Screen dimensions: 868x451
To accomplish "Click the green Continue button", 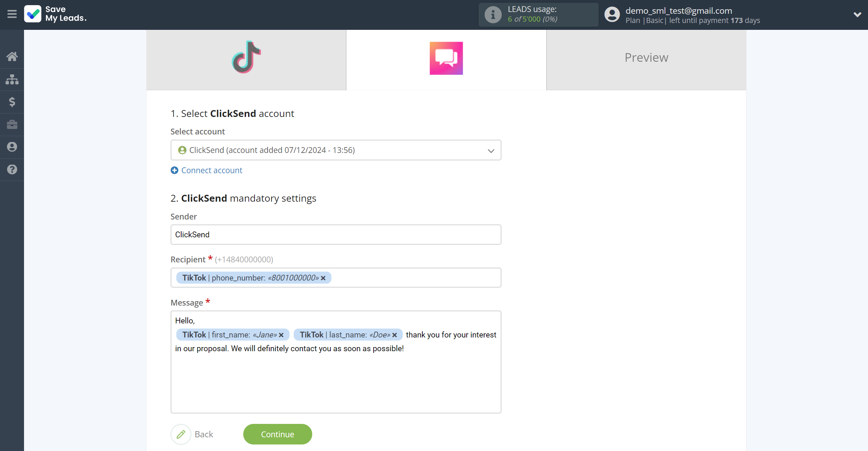I will (x=277, y=434).
